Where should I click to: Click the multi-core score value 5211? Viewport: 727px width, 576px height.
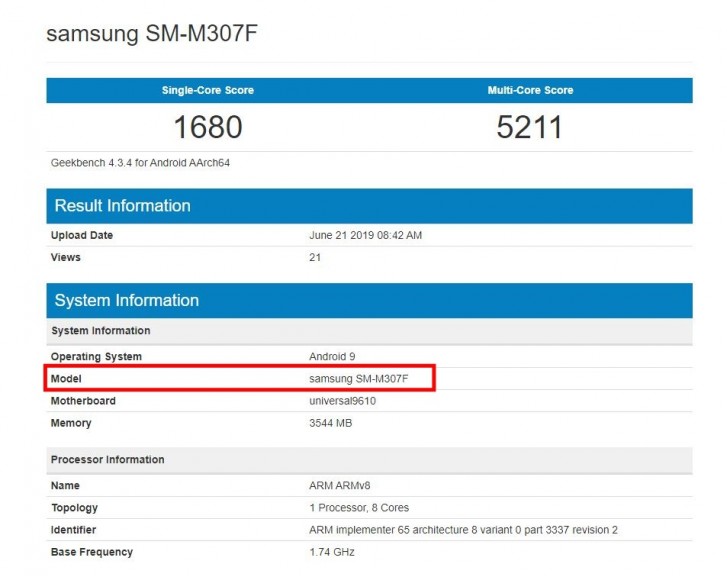pos(530,127)
